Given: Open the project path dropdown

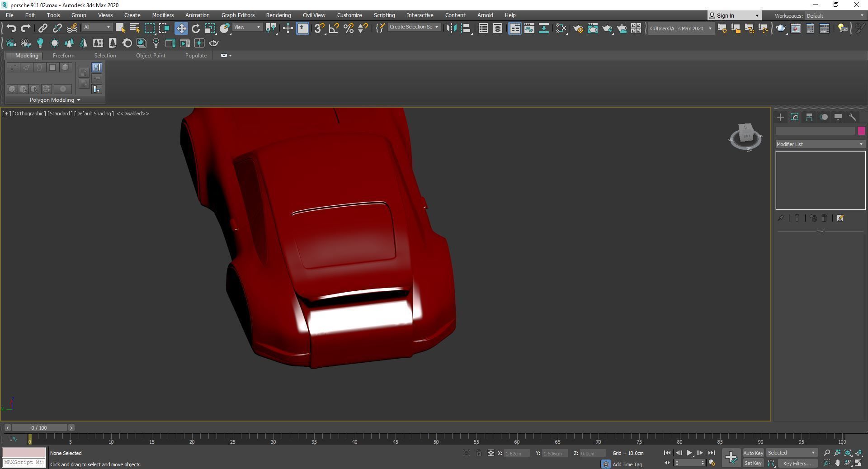Looking at the screenshot, I should 680,28.
